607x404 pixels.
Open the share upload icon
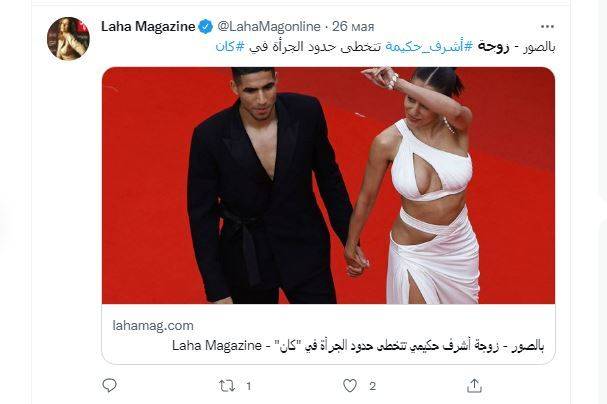tap(474, 385)
